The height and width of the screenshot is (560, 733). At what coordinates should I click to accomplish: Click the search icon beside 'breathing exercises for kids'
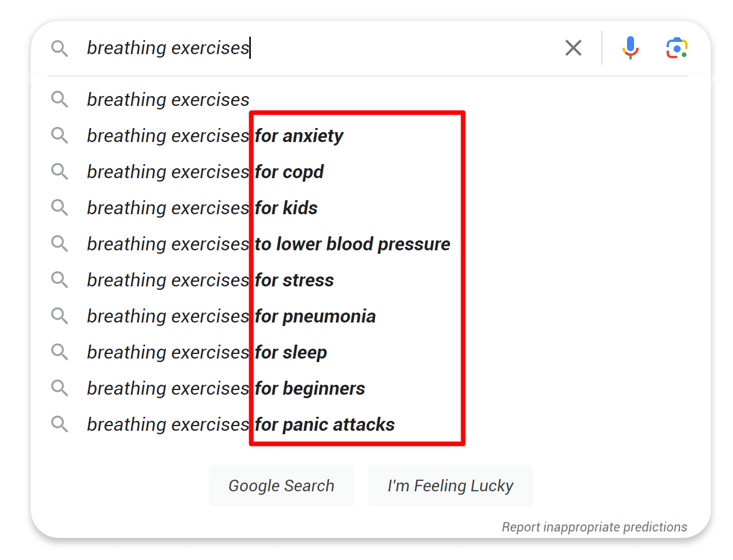[59, 207]
